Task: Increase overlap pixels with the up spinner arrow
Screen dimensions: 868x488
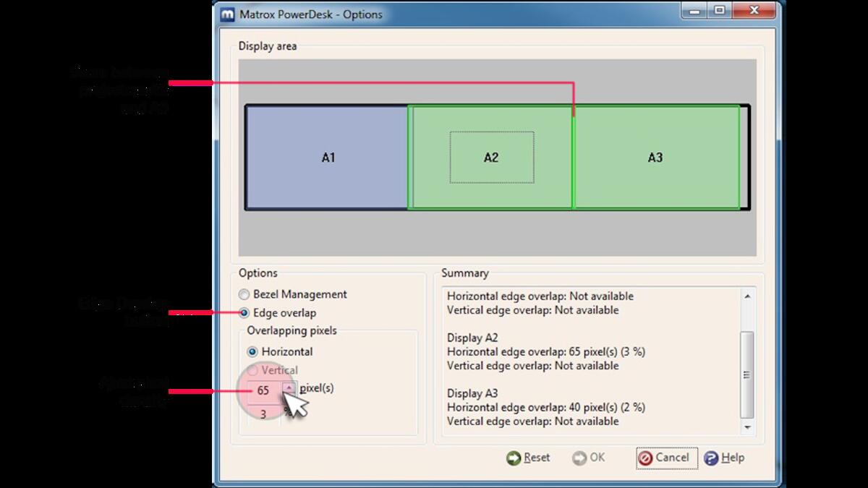Action: tap(289, 387)
